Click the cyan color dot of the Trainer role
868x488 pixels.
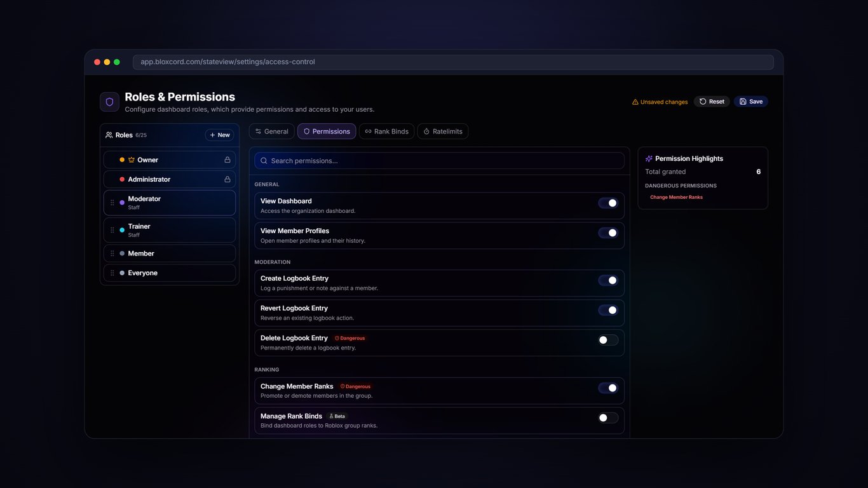pos(122,230)
